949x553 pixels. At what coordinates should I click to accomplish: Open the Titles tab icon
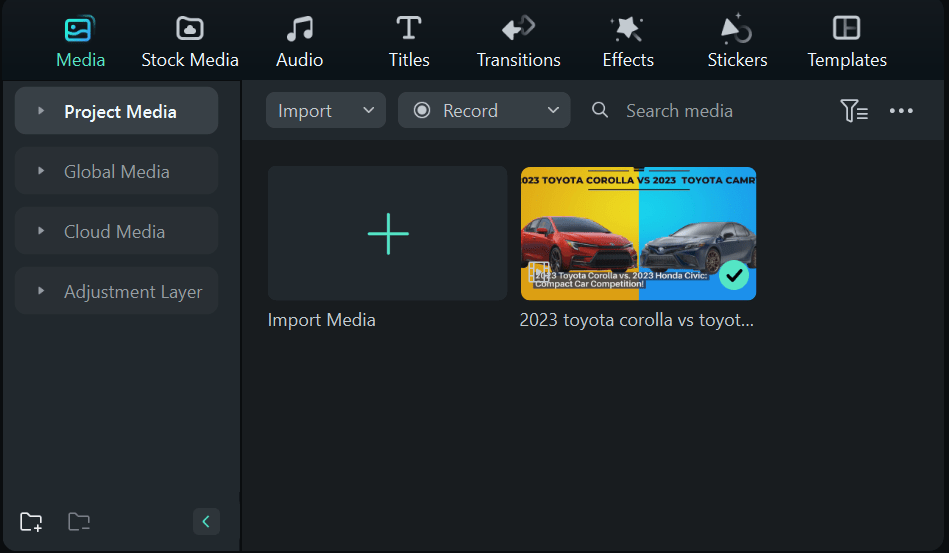(x=409, y=28)
